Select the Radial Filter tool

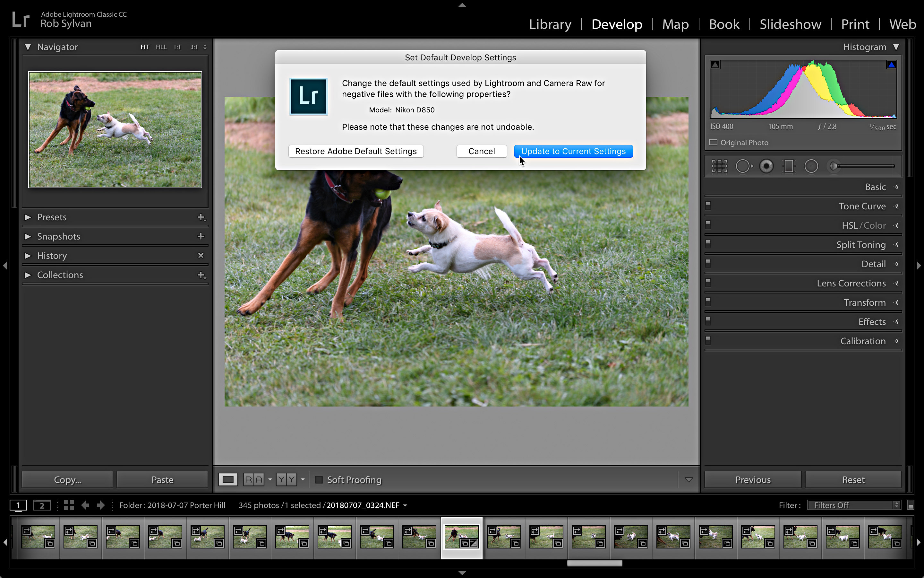811,166
